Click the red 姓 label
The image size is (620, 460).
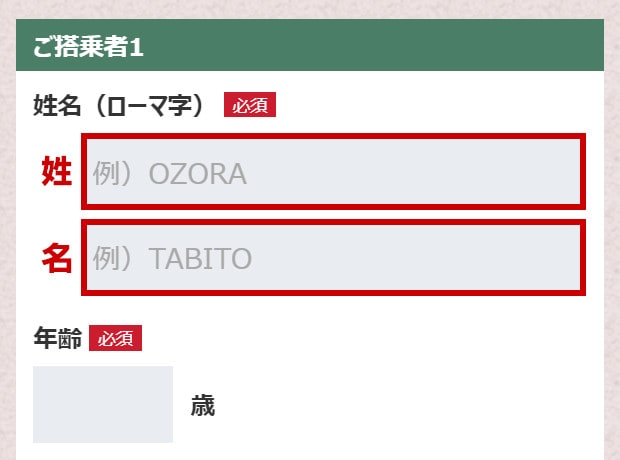(x=56, y=172)
